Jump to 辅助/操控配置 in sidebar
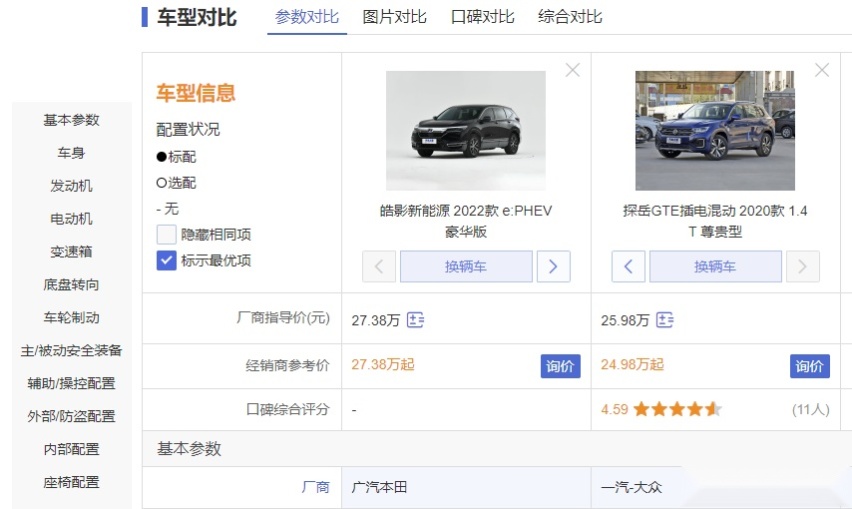Screen dimensions: 852x509 pos(71,384)
